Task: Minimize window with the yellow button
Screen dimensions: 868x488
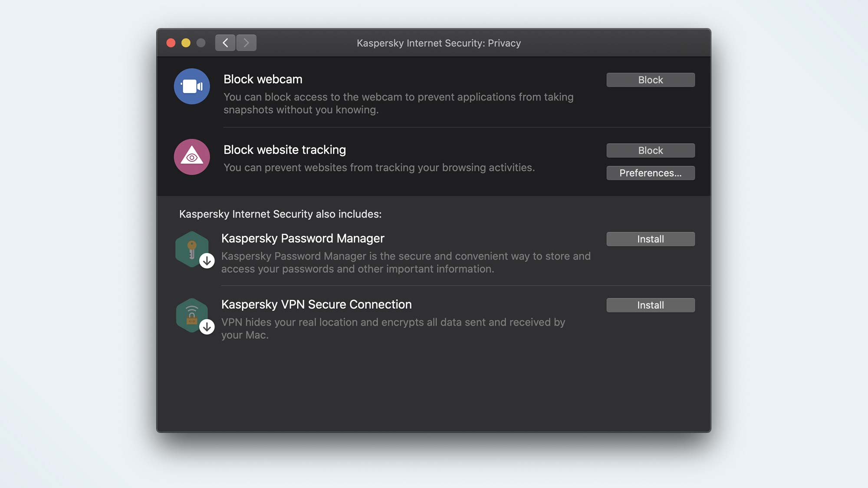Action: tap(186, 43)
